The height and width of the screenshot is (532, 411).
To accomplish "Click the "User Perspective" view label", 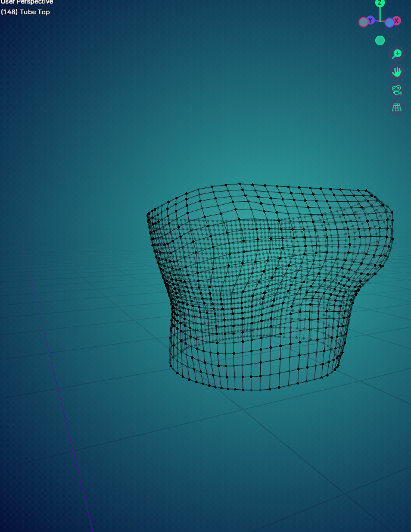I will pyautogui.click(x=26, y=2).
